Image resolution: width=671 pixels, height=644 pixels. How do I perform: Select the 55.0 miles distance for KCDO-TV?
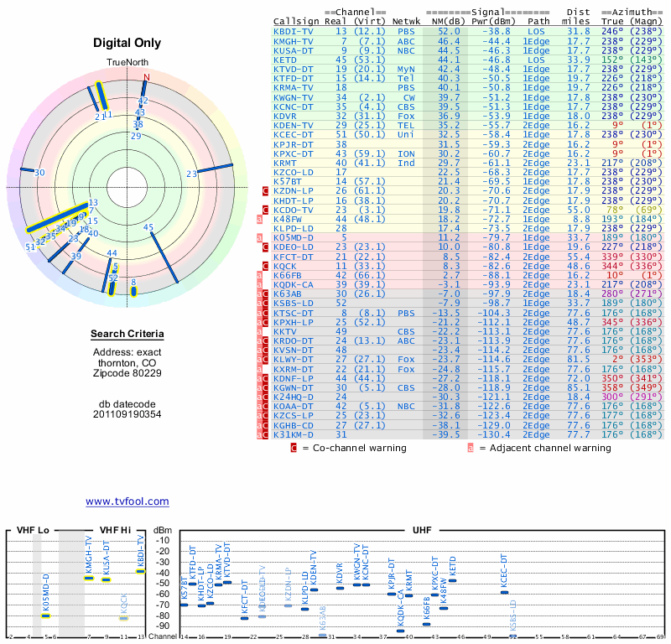[579, 210]
